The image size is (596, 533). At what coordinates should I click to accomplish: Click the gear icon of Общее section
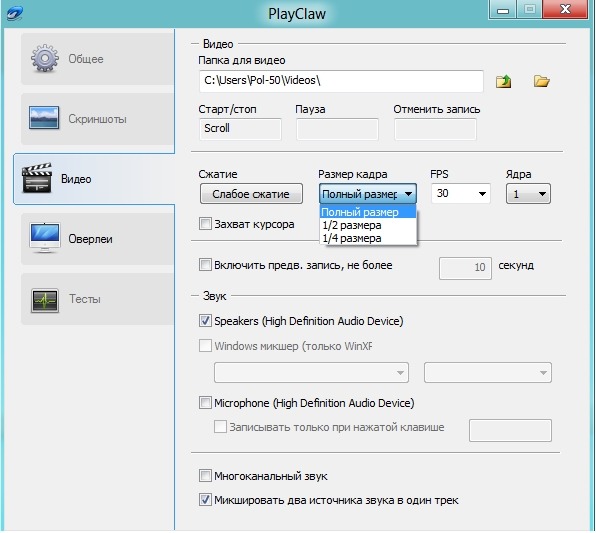pos(45,59)
